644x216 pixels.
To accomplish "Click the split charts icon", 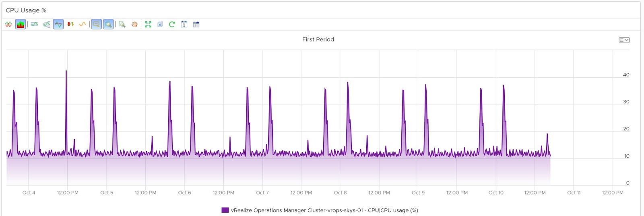I will (x=8, y=25).
